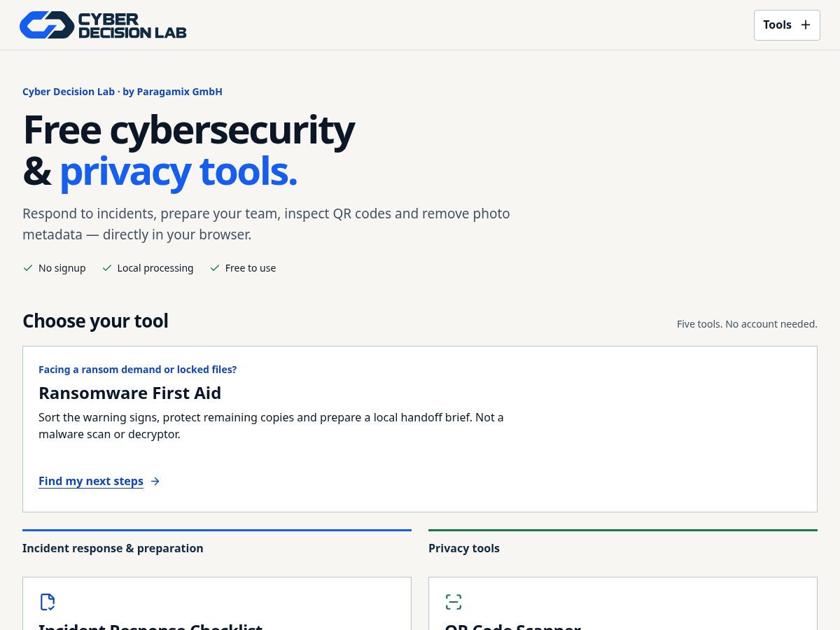Open the Ransomware First Aid heading
The height and width of the screenshot is (630, 840).
129,393
